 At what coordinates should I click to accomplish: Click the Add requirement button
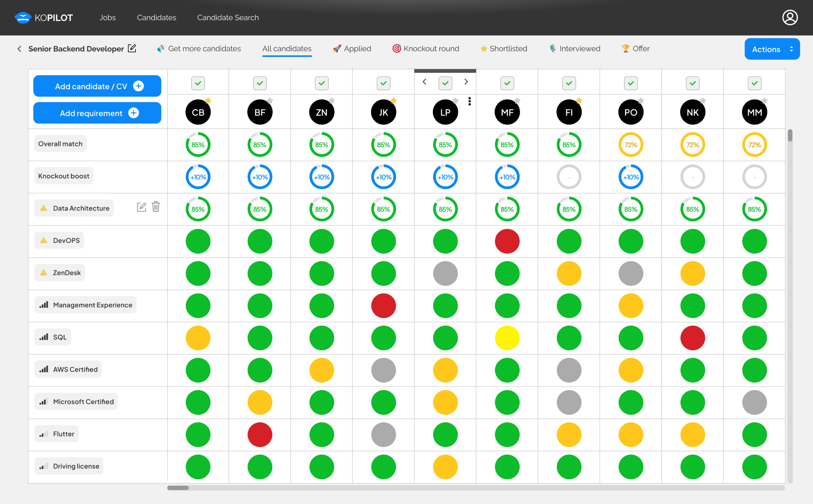(97, 113)
